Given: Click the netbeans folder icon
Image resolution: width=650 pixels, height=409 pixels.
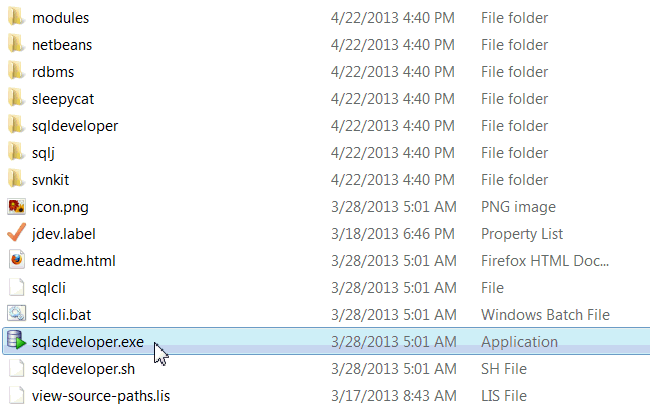Looking at the screenshot, I should tap(15, 44).
